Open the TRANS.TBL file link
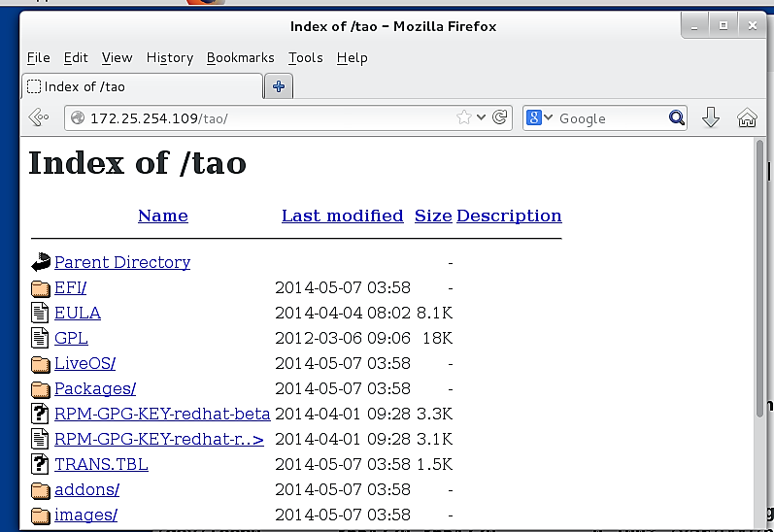This screenshot has width=774, height=532. [101, 464]
